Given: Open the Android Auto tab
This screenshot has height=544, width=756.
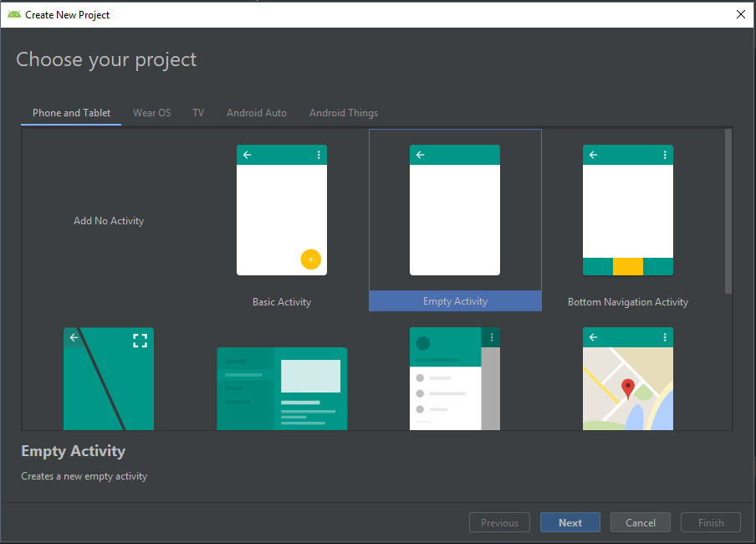Looking at the screenshot, I should [x=256, y=112].
